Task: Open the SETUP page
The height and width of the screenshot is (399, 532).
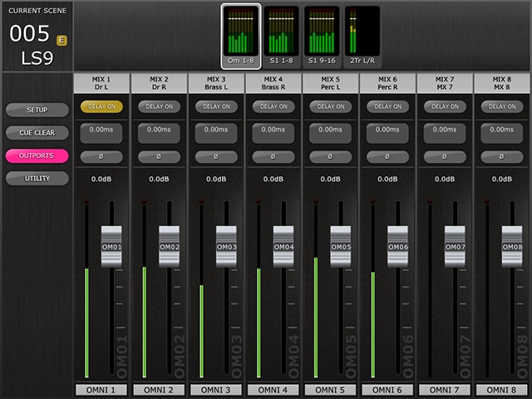Action: [x=37, y=110]
